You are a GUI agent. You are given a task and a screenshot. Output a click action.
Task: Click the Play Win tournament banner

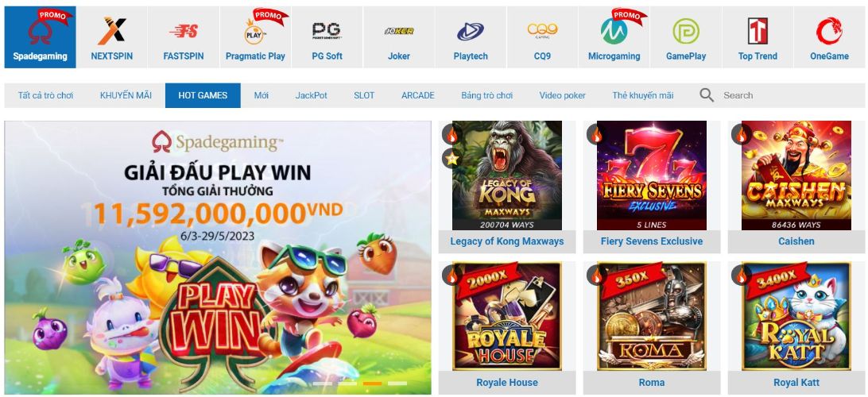pyautogui.click(x=218, y=258)
